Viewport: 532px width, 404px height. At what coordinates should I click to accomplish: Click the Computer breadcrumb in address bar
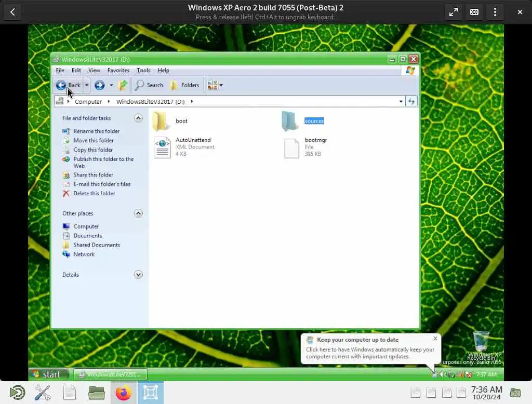(x=88, y=101)
